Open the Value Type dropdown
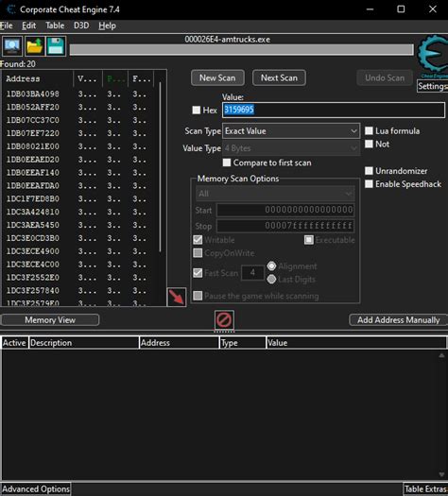 [x=291, y=148]
